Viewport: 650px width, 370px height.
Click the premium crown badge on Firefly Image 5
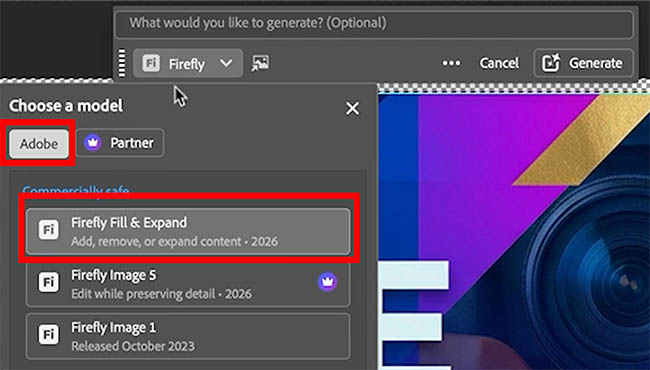click(x=327, y=282)
